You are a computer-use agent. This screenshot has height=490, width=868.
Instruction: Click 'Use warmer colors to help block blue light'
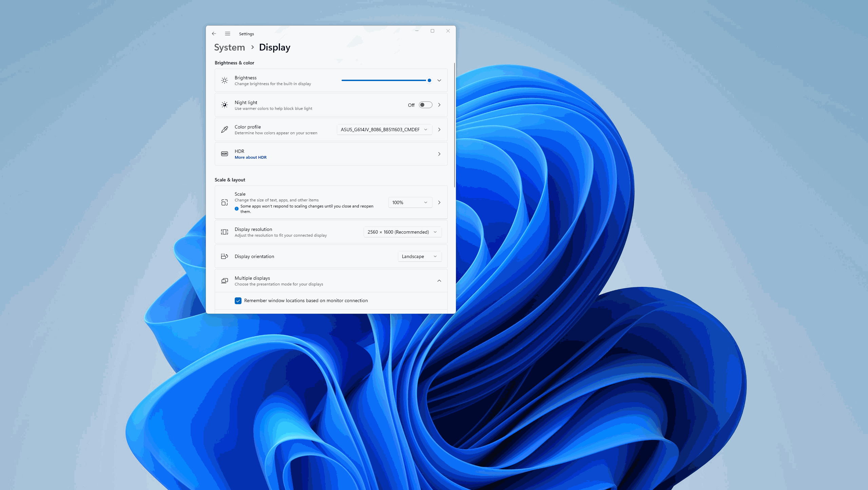click(273, 109)
